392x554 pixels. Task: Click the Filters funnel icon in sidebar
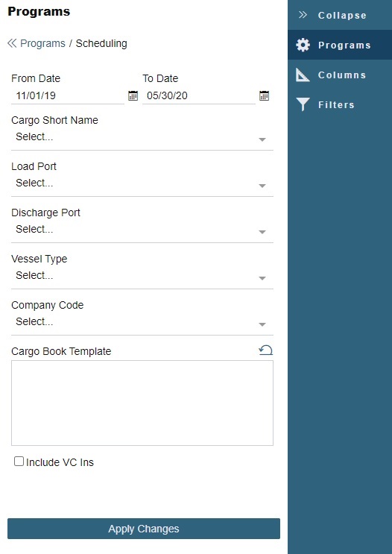pos(303,104)
